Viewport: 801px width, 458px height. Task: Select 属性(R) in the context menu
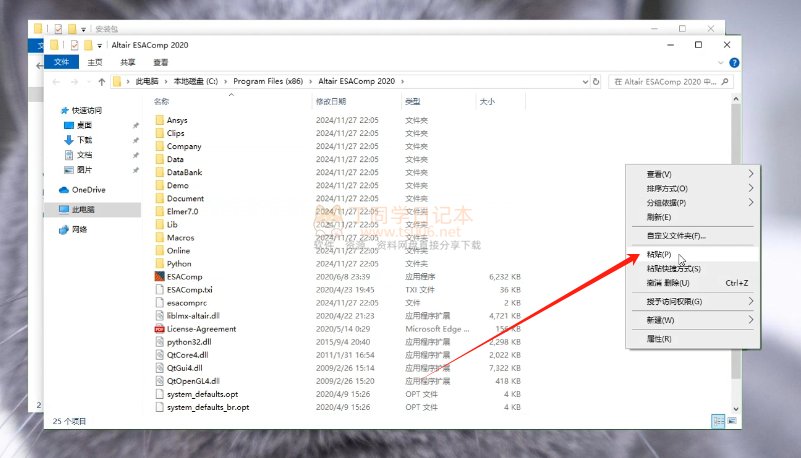click(660, 339)
